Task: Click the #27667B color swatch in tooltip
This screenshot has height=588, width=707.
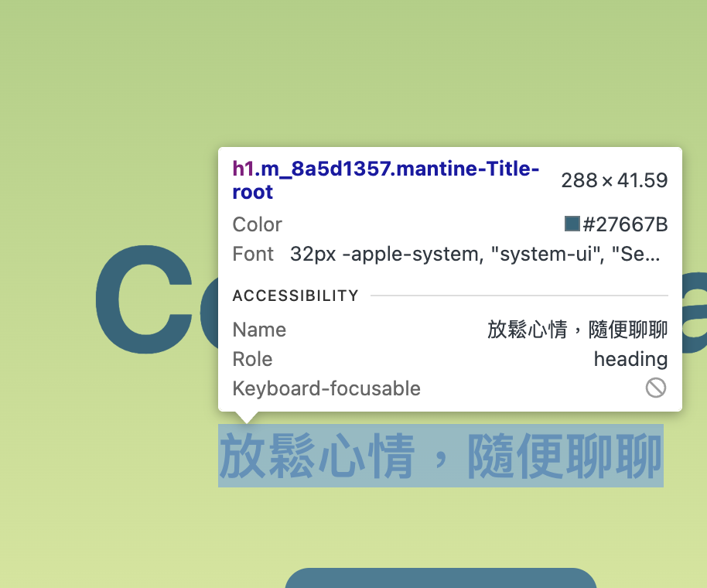Action: [x=572, y=224]
